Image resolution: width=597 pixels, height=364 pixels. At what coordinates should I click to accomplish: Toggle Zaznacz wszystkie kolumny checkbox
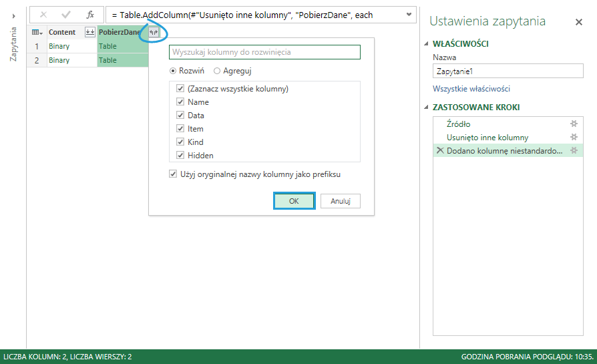pos(180,88)
